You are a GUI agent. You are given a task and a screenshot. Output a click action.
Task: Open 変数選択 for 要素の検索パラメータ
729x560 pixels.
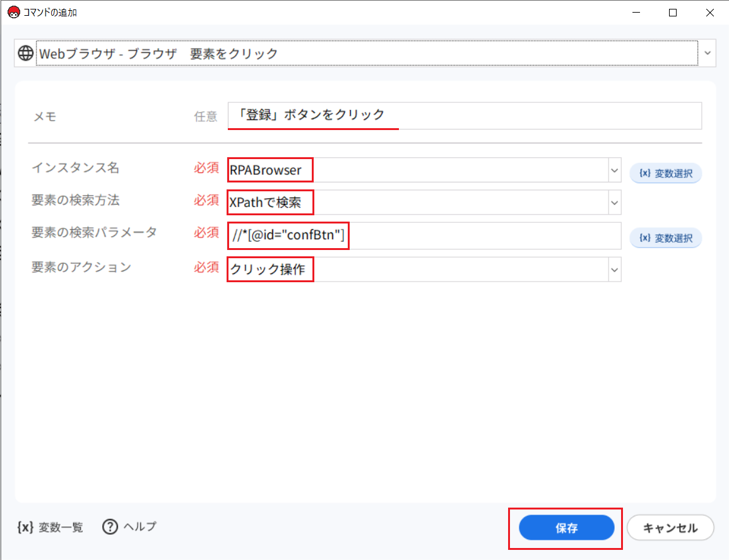point(665,238)
